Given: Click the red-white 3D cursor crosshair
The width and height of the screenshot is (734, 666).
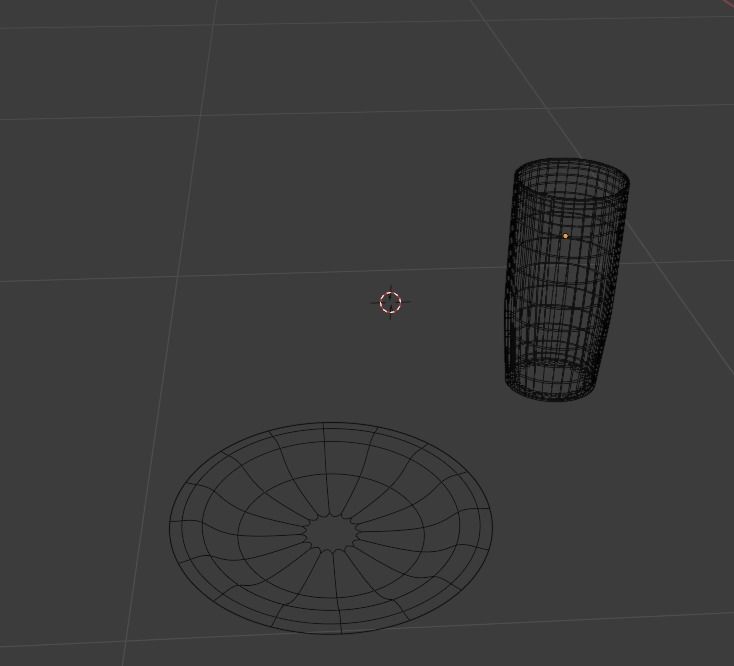Looking at the screenshot, I should (x=390, y=302).
